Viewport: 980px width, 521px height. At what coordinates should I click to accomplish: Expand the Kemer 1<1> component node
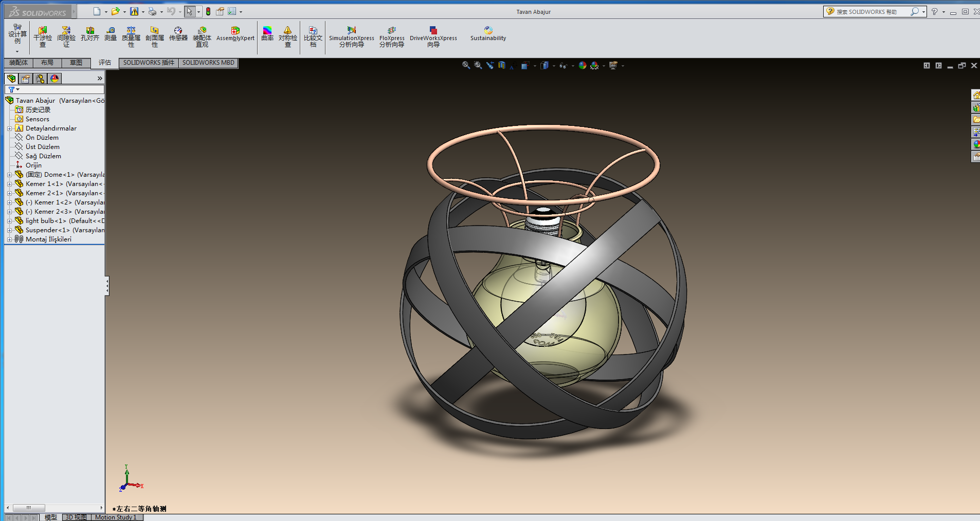[9, 184]
